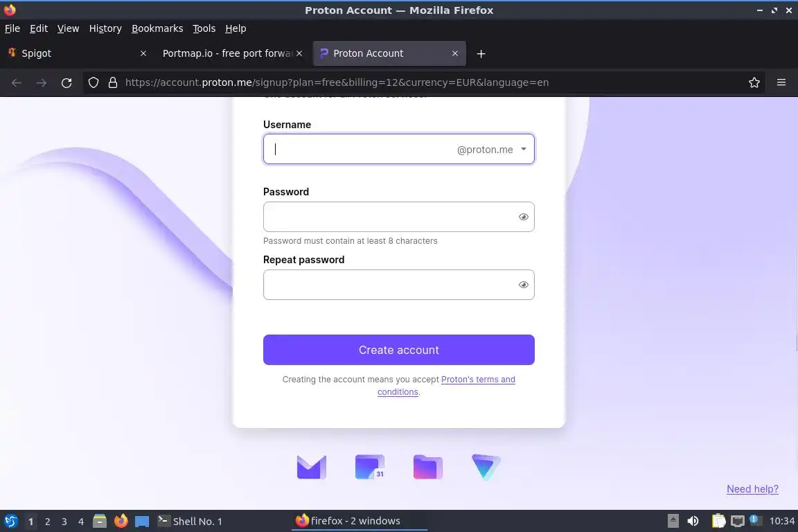This screenshot has width=798, height=532.
Task: Open the clipboard manager tray icon
Action: coord(718,521)
